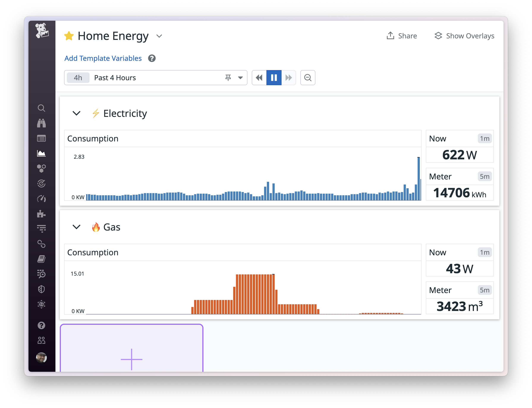Screen dimensions: 532x408
Task: Open integrations puzzle piece icon
Action: pyautogui.click(x=42, y=214)
